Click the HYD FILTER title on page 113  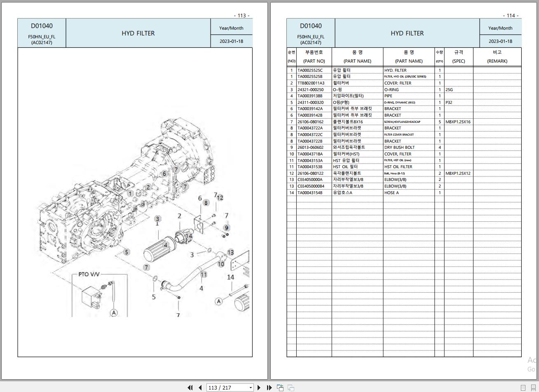tap(138, 33)
